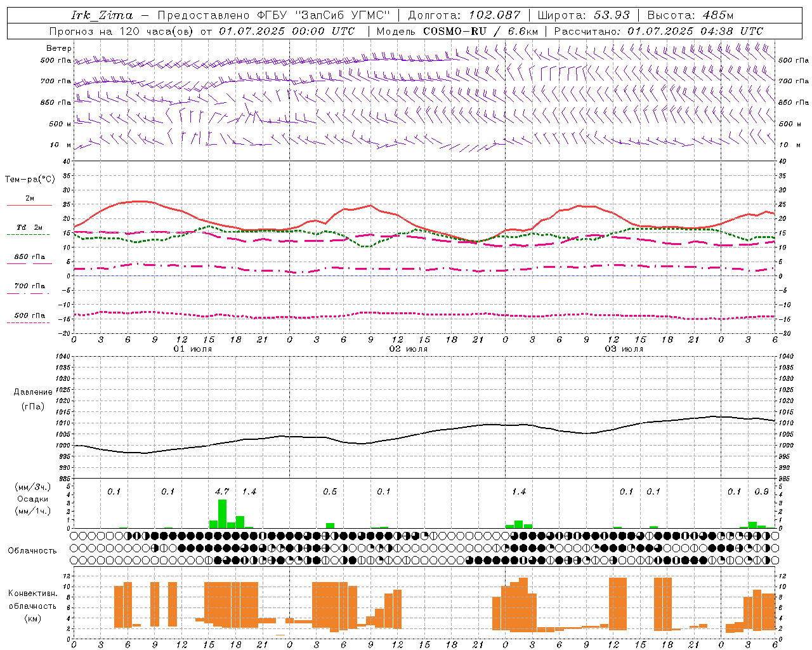Click the 02 июля date label
This screenshot has height=650, width=812.
coord(409,349)
